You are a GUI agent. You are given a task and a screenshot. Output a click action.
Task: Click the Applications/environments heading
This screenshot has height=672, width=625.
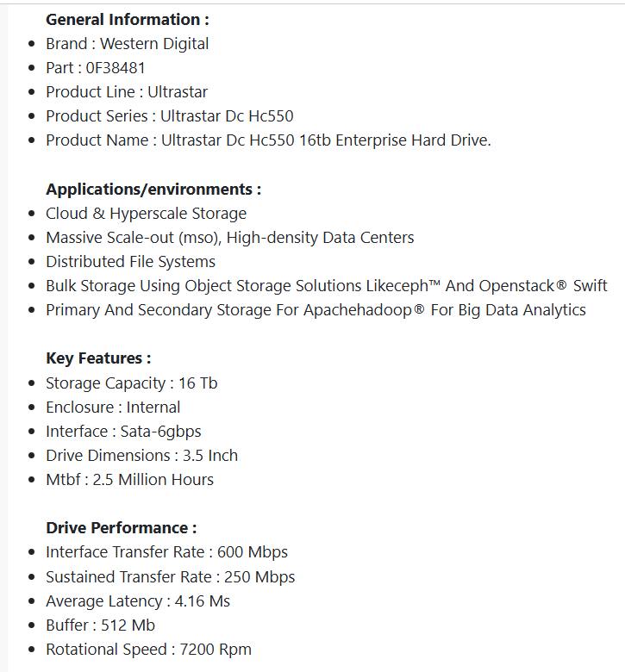tap(153, 189)
